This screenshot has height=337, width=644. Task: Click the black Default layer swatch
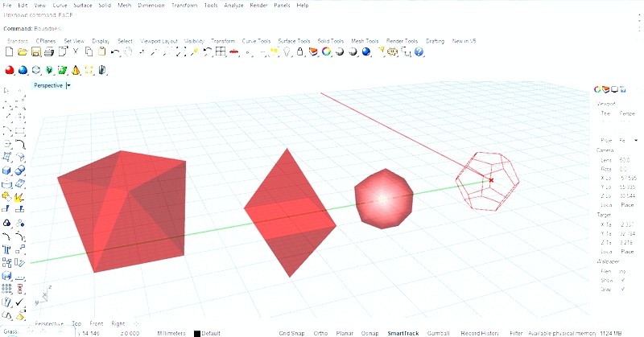pos(196,334)
